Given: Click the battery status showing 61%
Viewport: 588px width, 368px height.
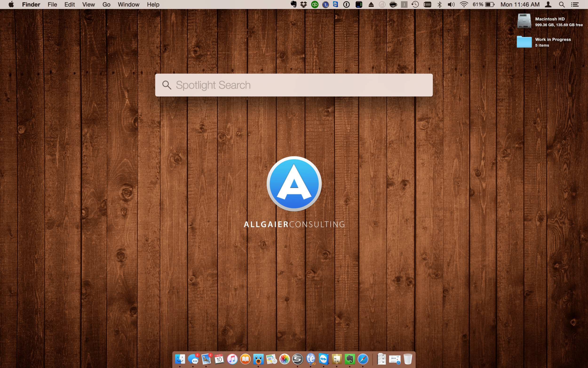Looking at the screenshot, I should (x=484, y=4).
